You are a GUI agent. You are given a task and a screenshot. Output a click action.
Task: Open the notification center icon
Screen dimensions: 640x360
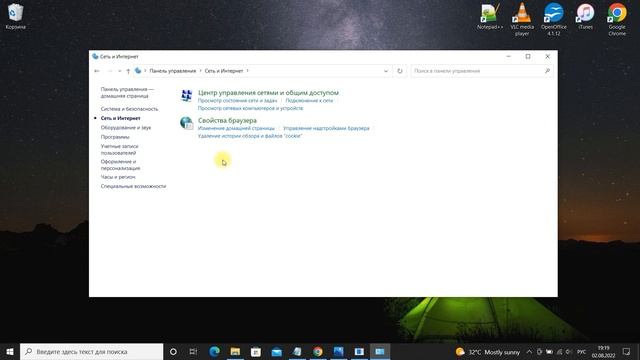[627, 351]
